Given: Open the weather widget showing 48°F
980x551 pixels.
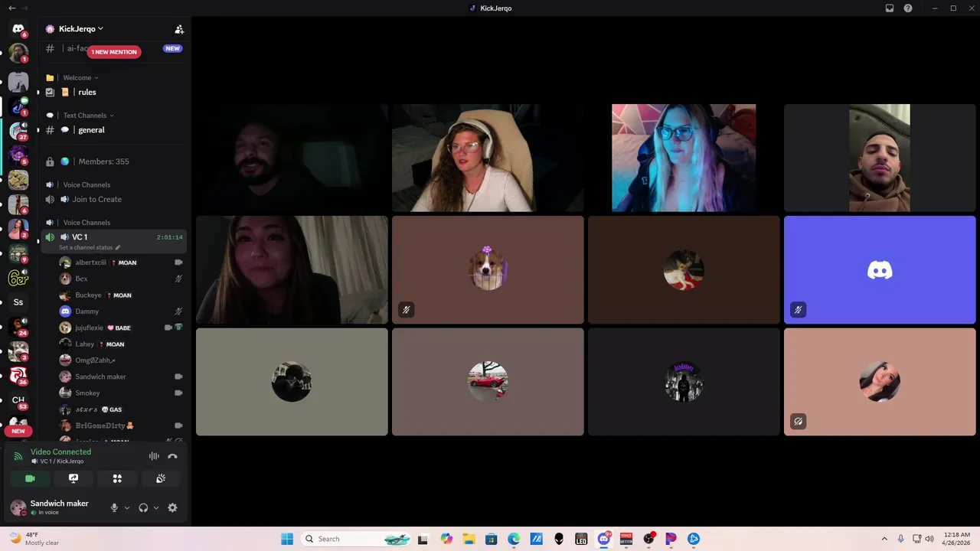Looking at the screenshot, I should tap(34, 539).
